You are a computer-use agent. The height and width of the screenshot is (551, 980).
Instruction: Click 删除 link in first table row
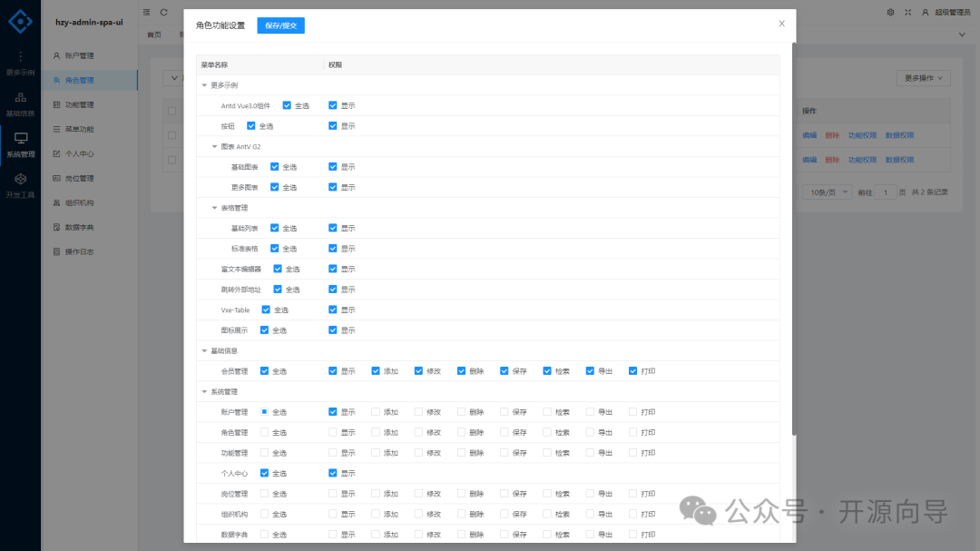coord(832,135)
